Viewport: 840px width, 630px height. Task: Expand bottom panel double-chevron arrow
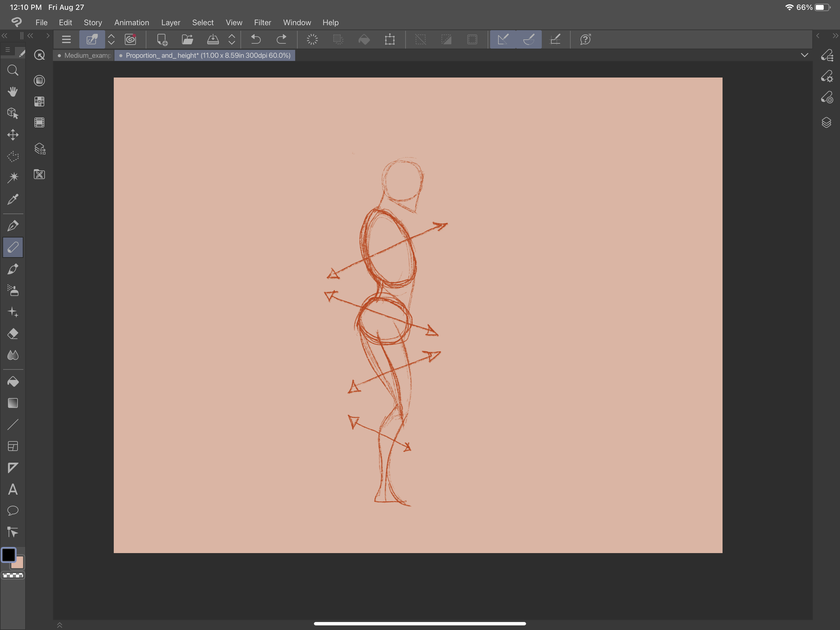60,625
